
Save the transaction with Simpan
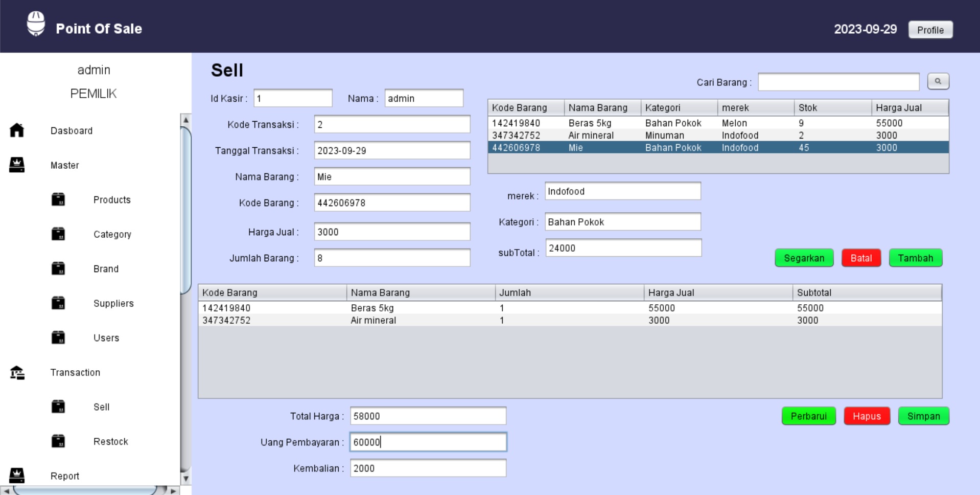pos(924,416)
